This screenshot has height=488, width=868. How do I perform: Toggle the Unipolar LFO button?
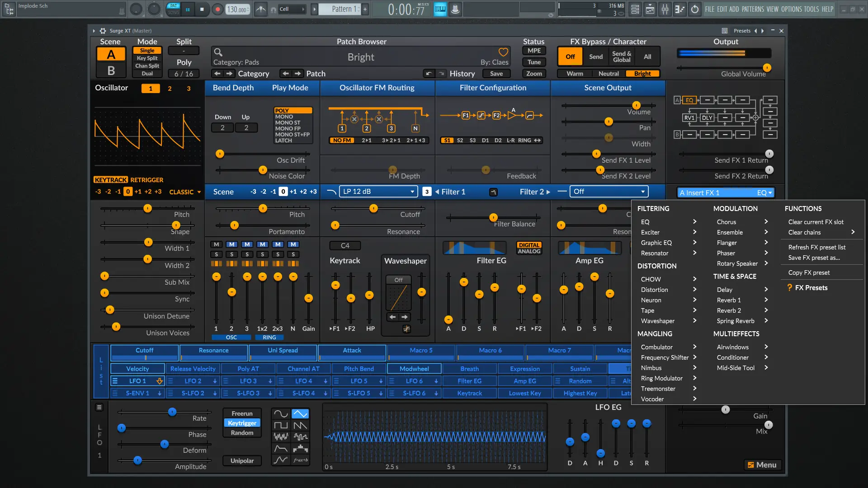[242, 461]
